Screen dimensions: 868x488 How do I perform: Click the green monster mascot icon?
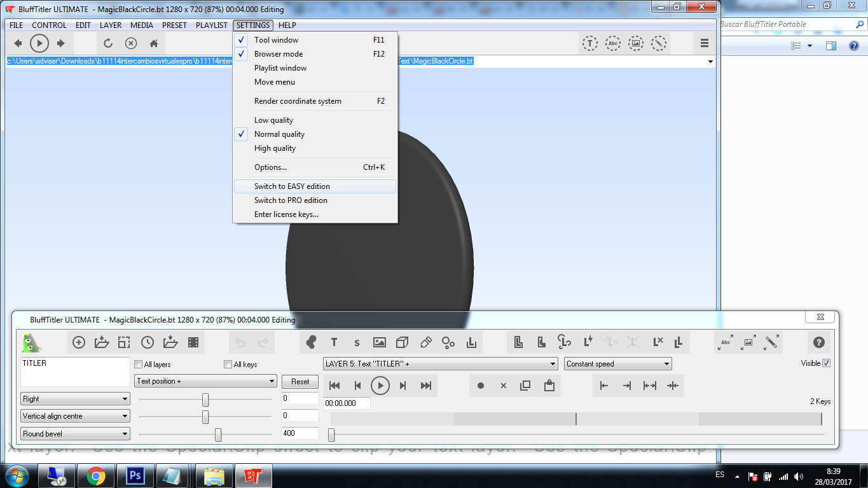coord(31,343)
